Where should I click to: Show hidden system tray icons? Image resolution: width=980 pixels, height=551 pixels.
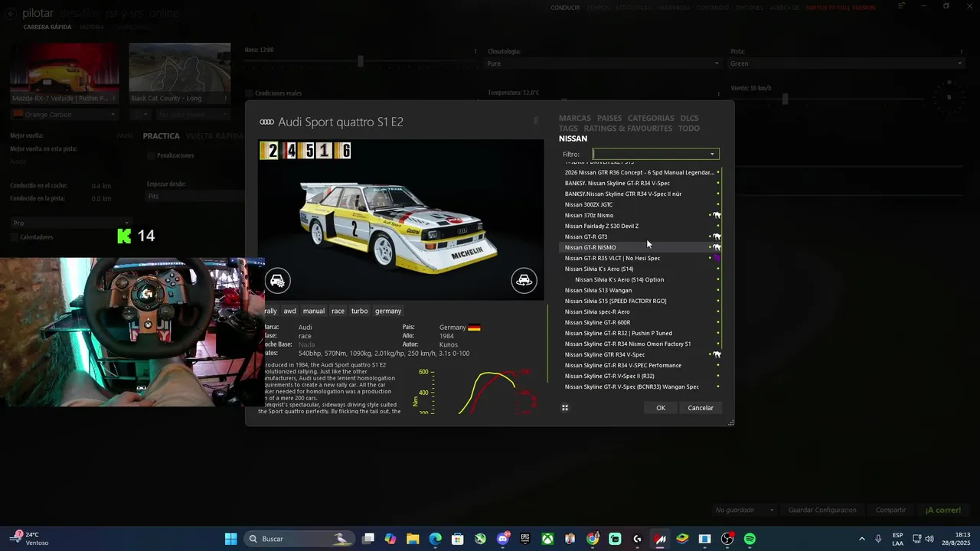[861, 539]
